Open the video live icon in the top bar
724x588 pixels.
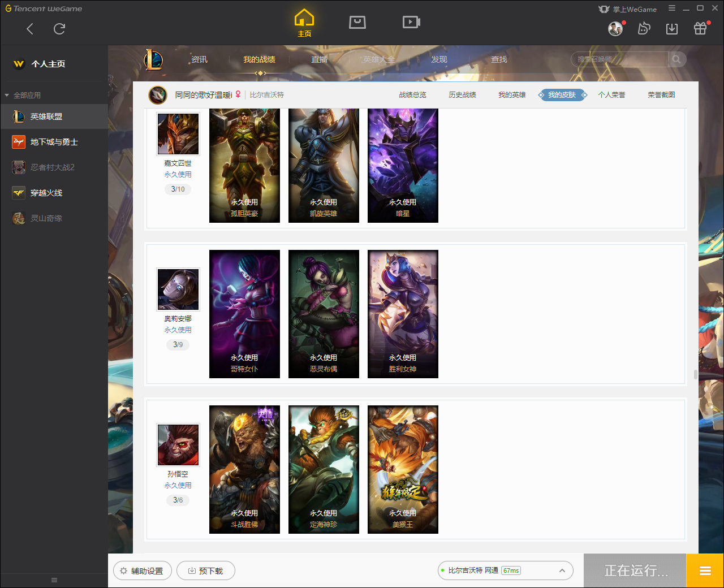coord(411,22)
